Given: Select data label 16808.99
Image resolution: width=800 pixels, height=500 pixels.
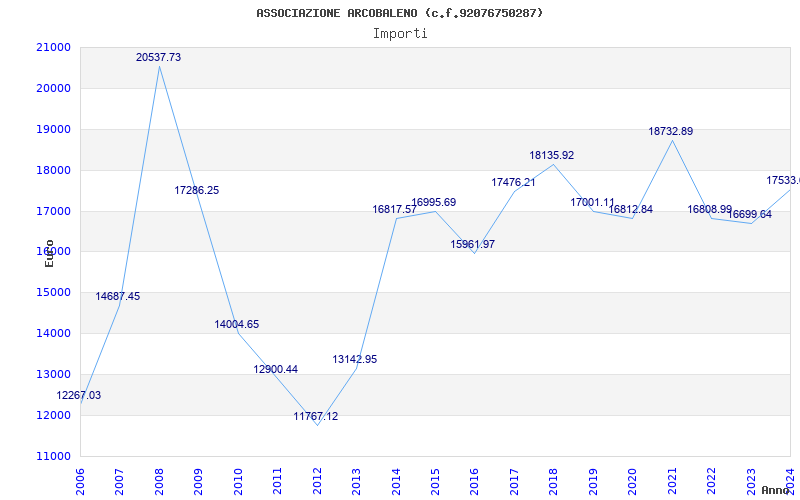Looking at the screenshot, I should pyautogui.click(x=710, y=209).
